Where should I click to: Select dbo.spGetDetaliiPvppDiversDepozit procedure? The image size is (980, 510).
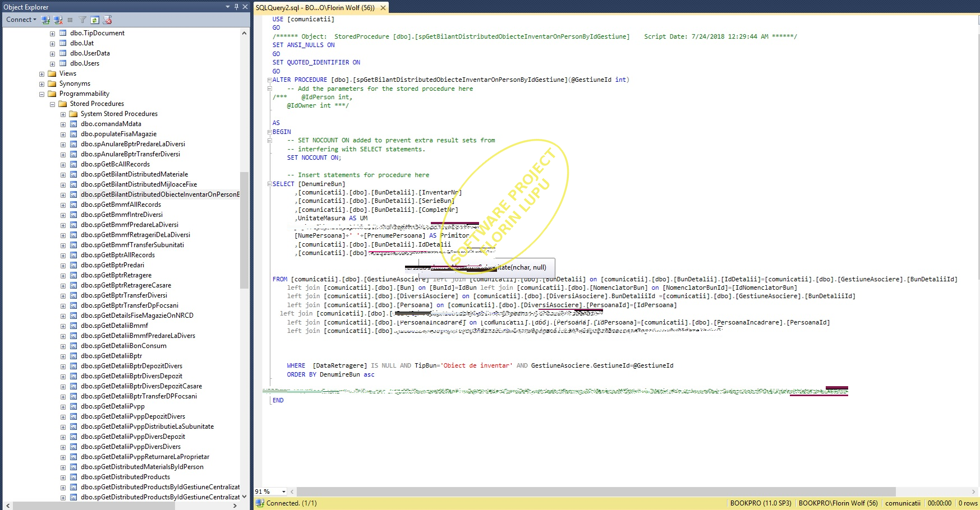point(132,437)
